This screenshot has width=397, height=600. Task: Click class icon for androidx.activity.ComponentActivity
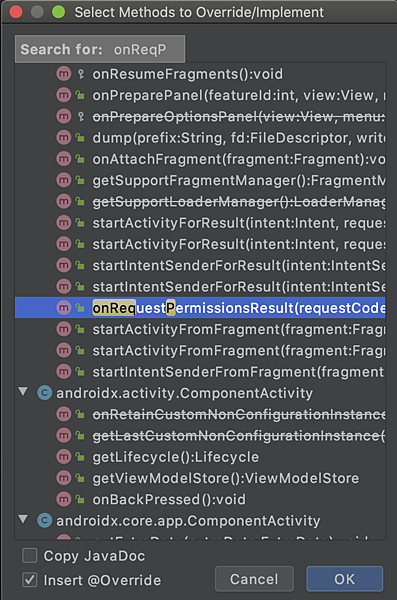tap(44, 393)
